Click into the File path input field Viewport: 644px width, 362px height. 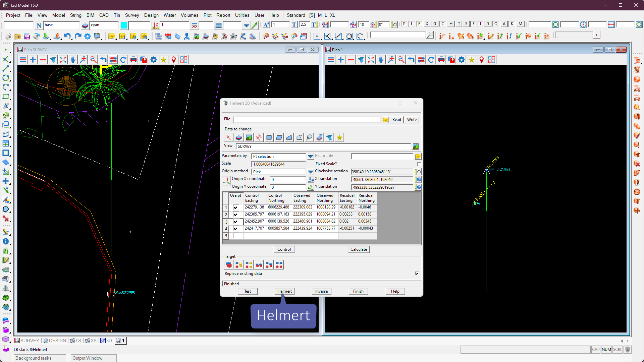307,120
